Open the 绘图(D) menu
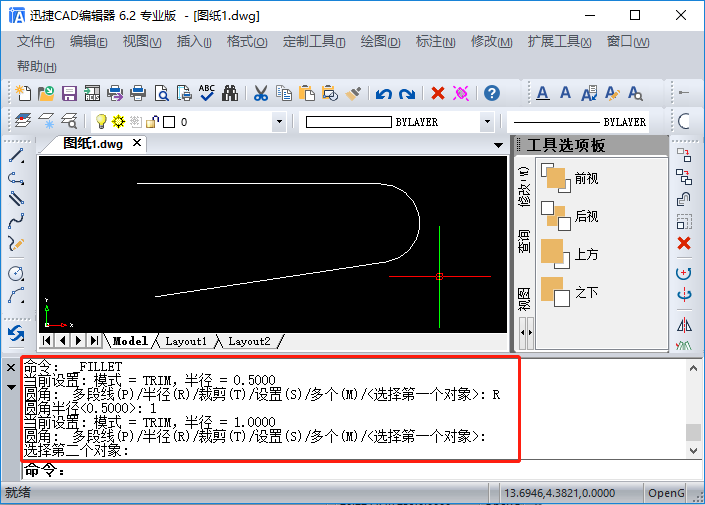 (x=380, y=42)
